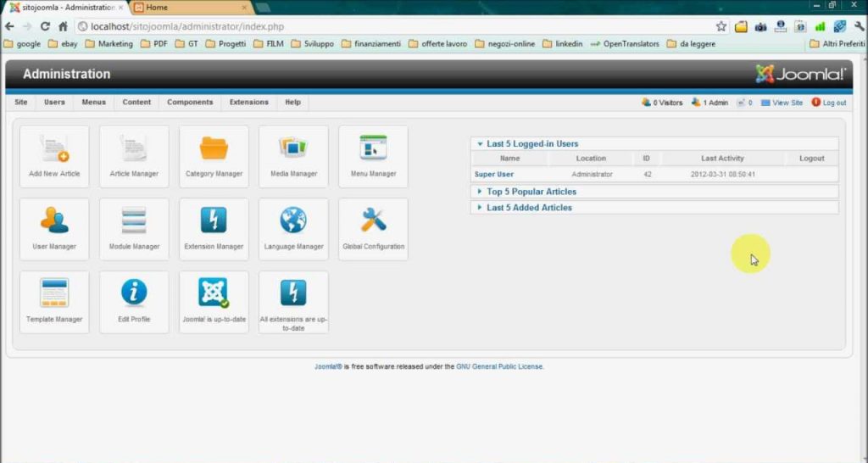Click the Joomla! logo in header
The width and height of the screenshot is (868, 463).
click(x=800, y=74)
